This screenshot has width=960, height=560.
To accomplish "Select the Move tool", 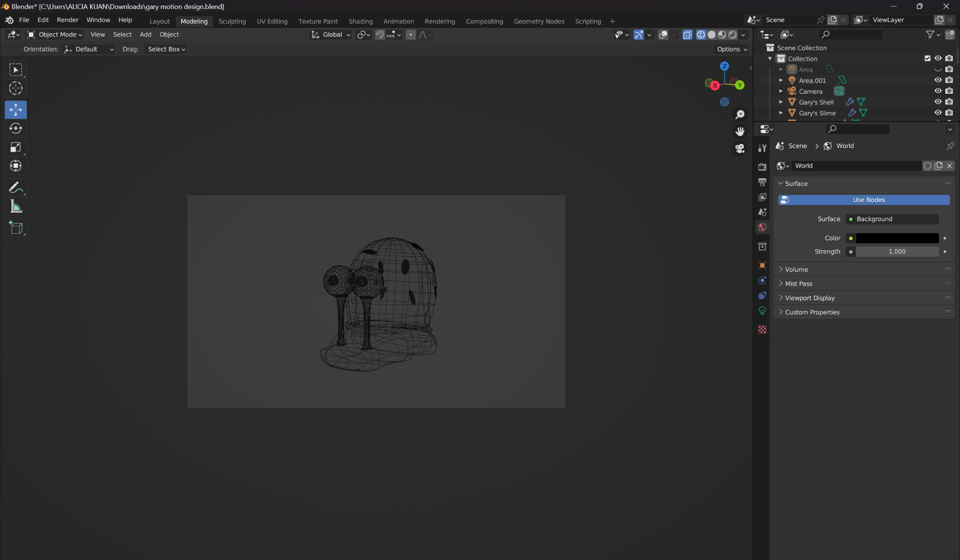I will click(x=15, y=110).
